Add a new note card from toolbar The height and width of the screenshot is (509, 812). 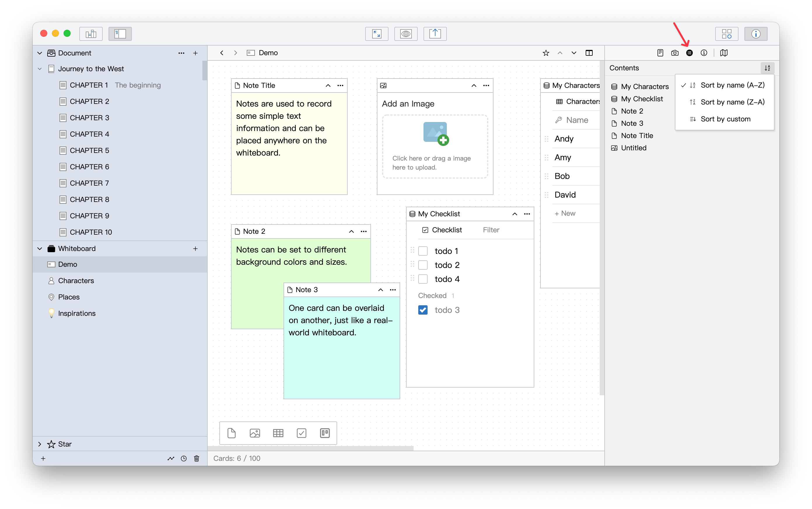[x=231, y=433]
